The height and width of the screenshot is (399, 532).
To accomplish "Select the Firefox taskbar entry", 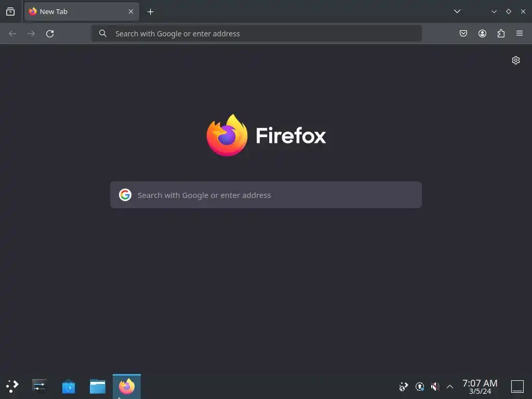I will pyautogui.click(x=127, y=387).
